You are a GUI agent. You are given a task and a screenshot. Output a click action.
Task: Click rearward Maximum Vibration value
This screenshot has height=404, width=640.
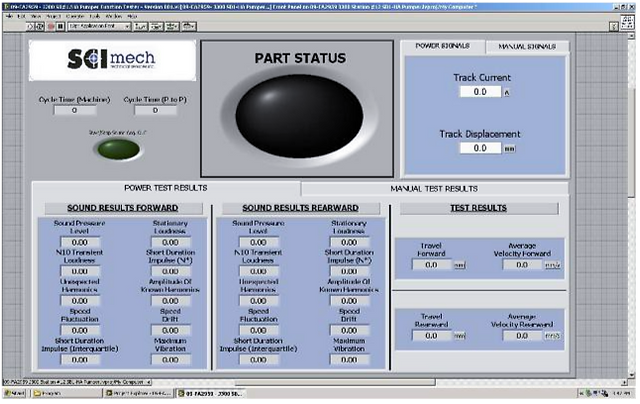[349, 360]
